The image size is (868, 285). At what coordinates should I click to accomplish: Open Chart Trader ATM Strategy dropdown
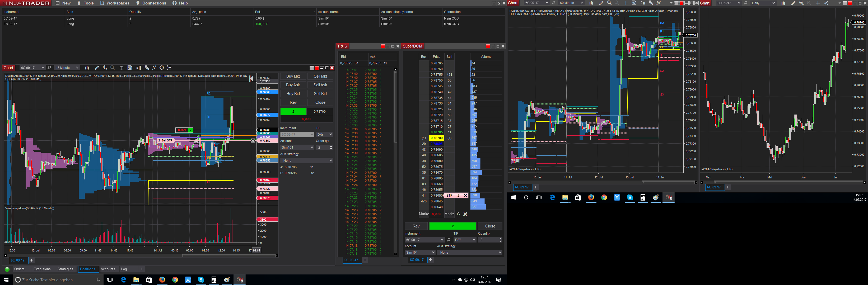pyautogui.click(x=307, y=161)
